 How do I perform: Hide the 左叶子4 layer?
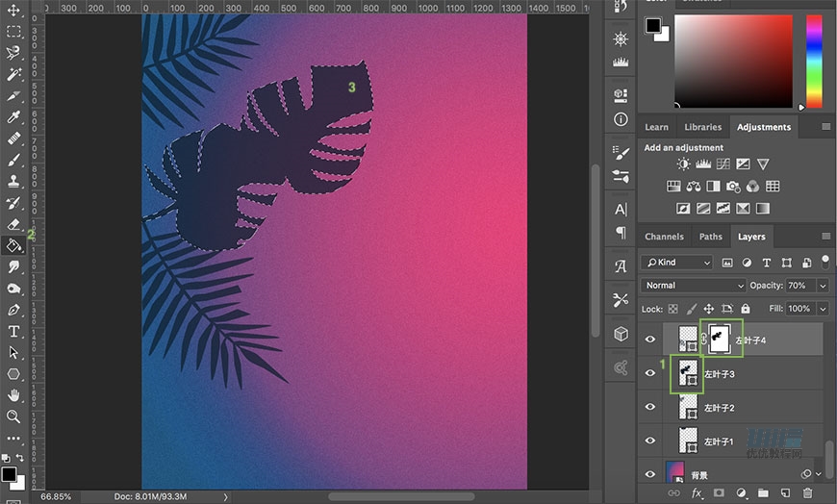(650, 340)
